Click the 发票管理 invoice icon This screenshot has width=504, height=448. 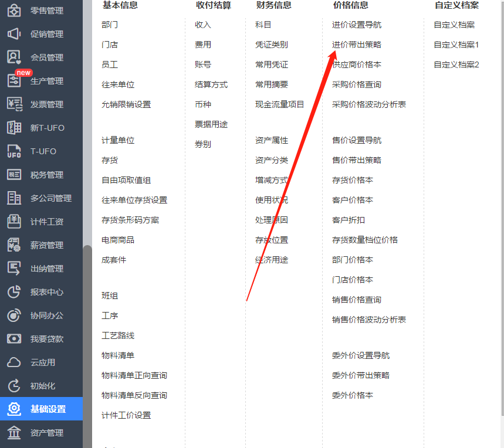15,104
